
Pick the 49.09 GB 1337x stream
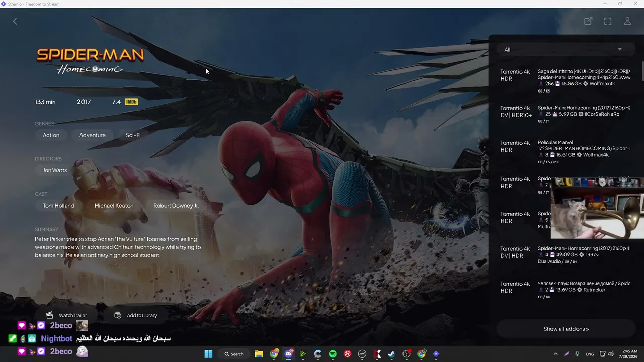pyautogui.click(x=566, y=255)
